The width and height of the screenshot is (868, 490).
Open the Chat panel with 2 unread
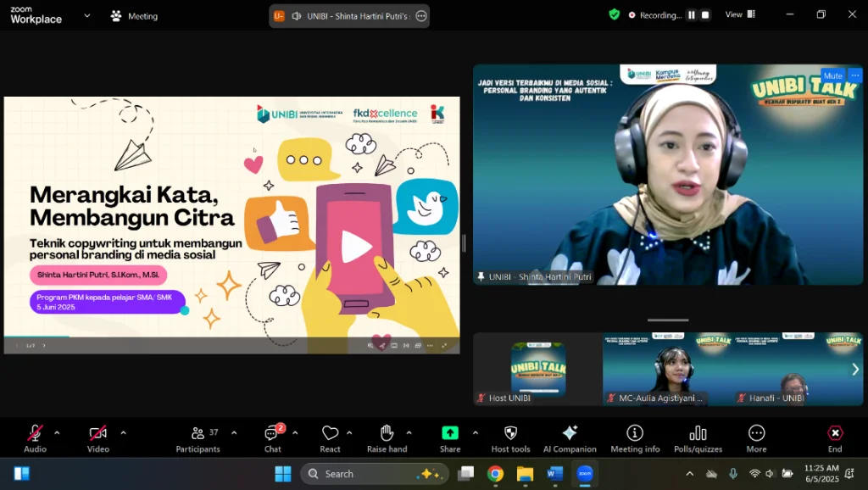tap(273, 438)
